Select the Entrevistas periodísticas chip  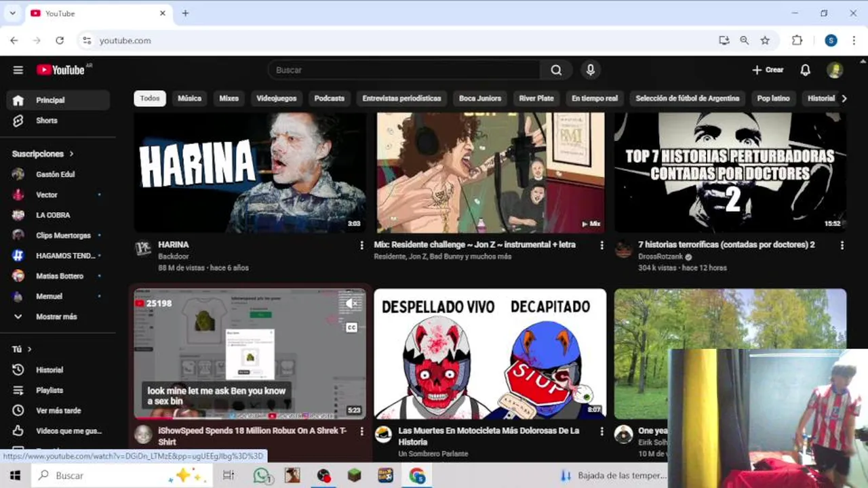(x=401, y=98)
